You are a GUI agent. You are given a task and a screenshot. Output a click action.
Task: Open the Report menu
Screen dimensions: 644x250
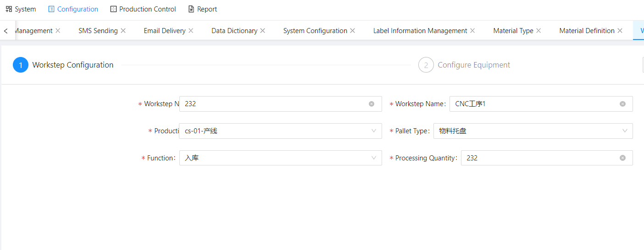(202, 9)
